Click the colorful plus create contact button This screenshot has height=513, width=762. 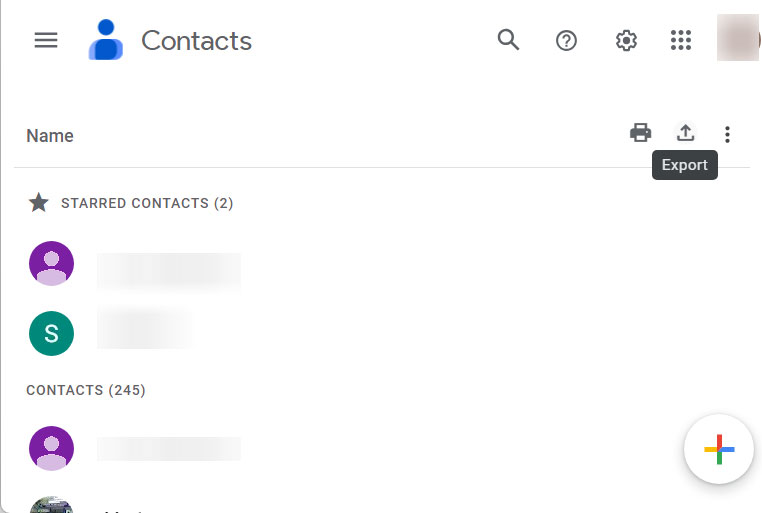point(719,449)
